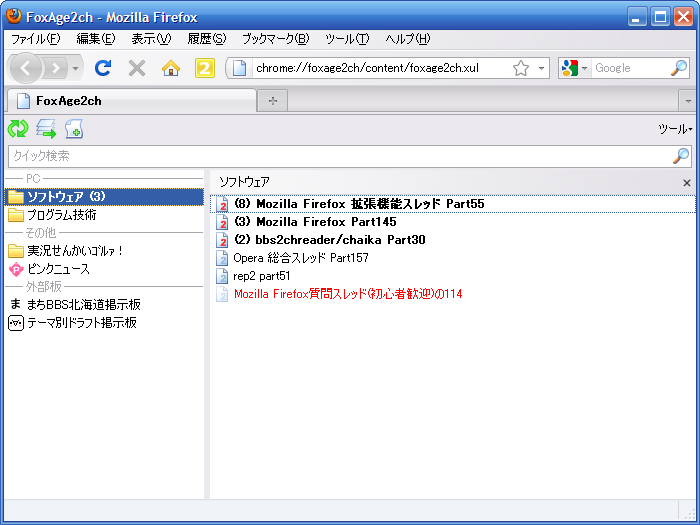Open updated threads with the green-arrow icon
The image size is (700, 525).
coord(46,129)
